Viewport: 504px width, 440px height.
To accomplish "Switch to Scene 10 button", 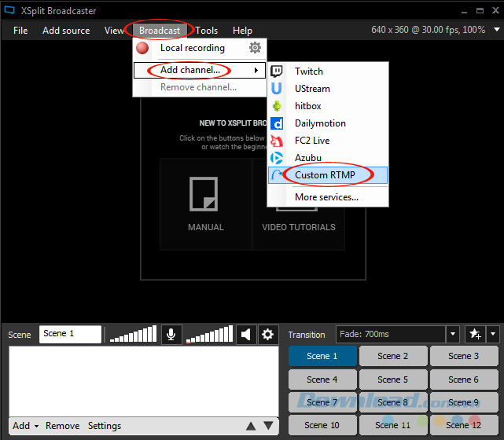I will coord(322,425).
